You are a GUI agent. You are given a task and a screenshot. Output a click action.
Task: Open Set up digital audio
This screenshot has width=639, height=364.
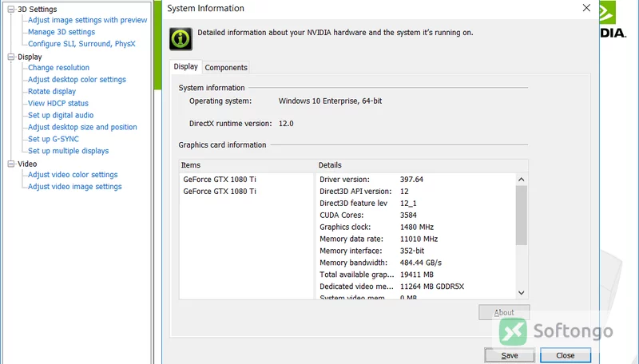click(61, 115)
